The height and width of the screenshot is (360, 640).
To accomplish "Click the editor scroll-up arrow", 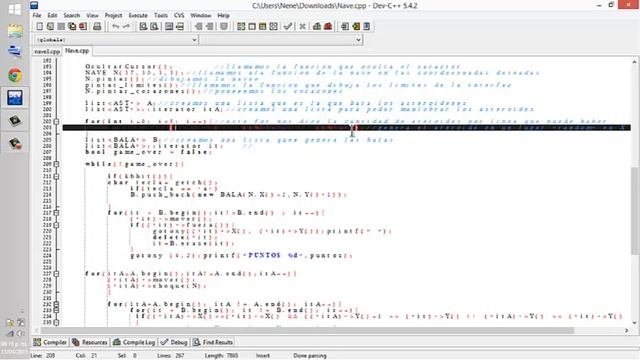I will [x=634, y=62].
